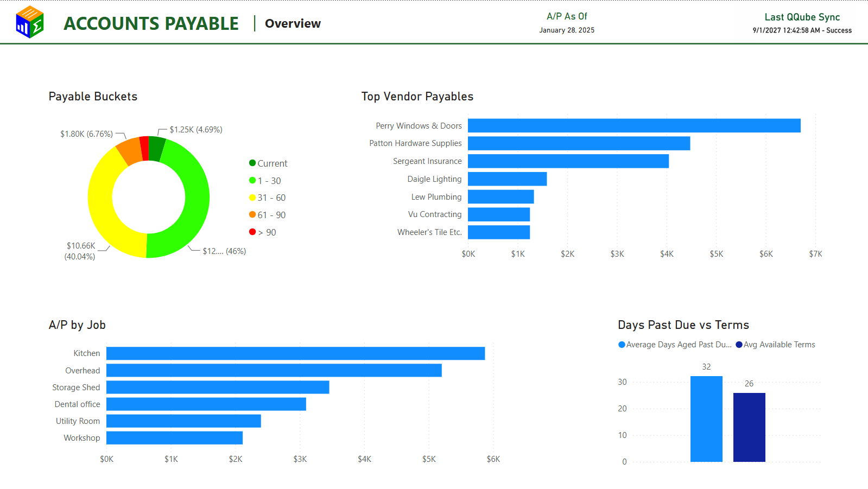868x489 pixels.
Task: Select the Patton Hardware Supplies bar
Action: (579, 143)
